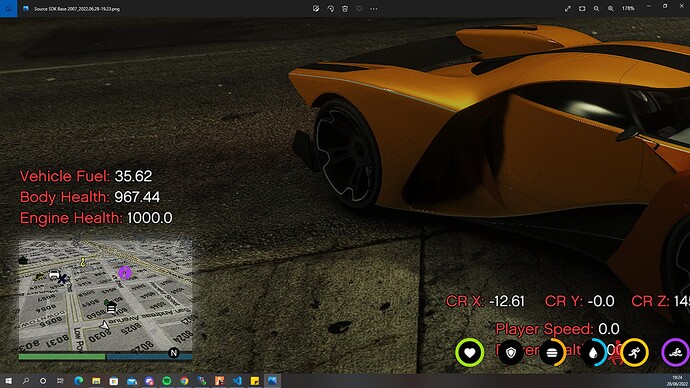The image size is (690, 388).
Task: Click the photo file name in title
Action: 77,9
